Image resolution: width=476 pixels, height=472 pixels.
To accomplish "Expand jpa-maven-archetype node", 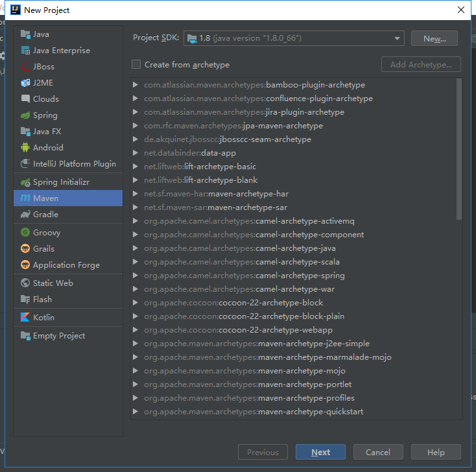I will 136,126.
